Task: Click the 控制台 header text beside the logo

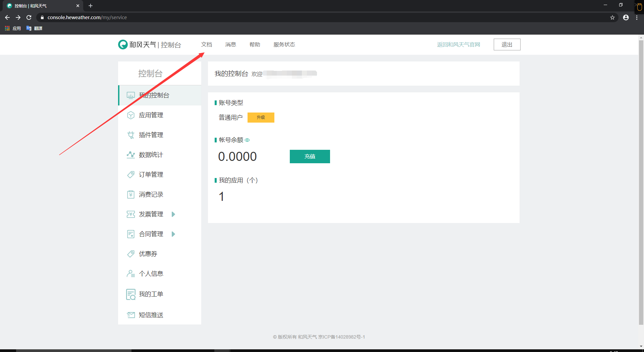Action: (171, 45)
